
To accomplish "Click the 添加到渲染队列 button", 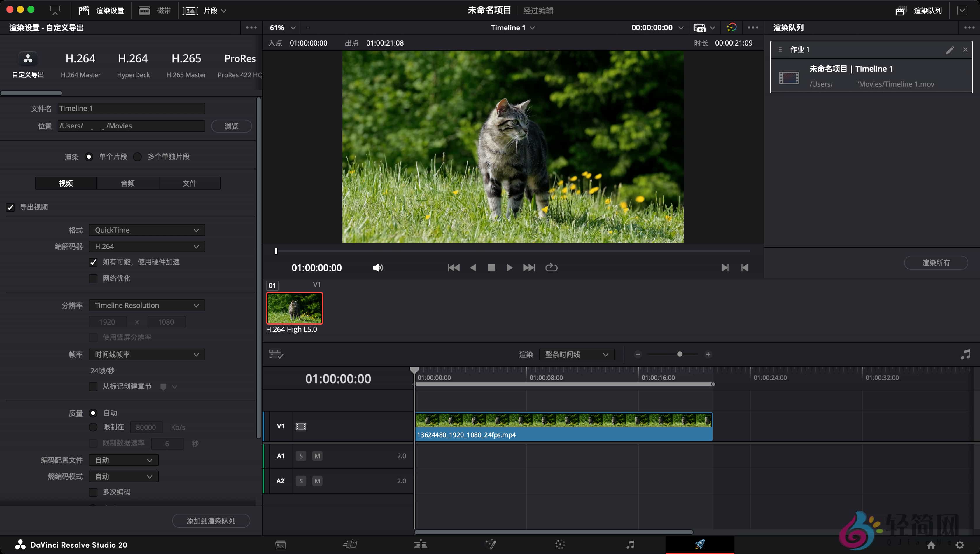I will [x=211, y=520].
